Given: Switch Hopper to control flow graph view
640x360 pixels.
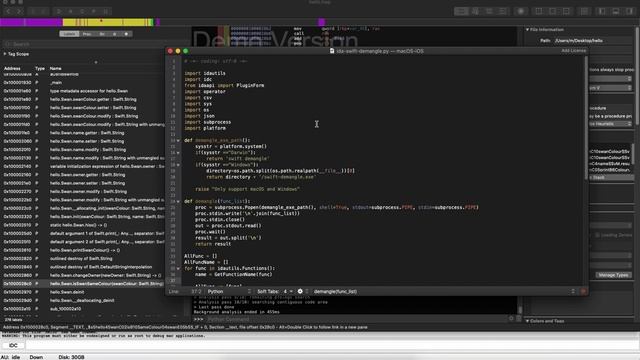Looking at the screenshot, I should pos(476,11).
